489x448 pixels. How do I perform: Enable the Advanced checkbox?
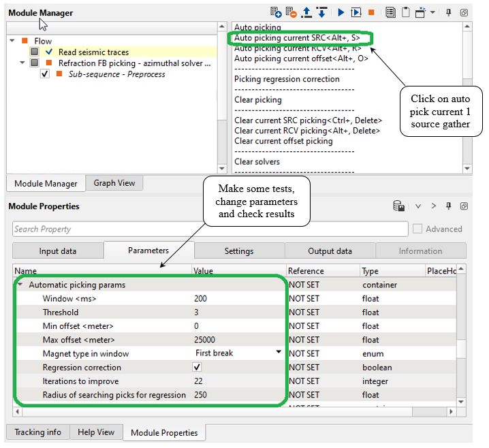point(418,229)
